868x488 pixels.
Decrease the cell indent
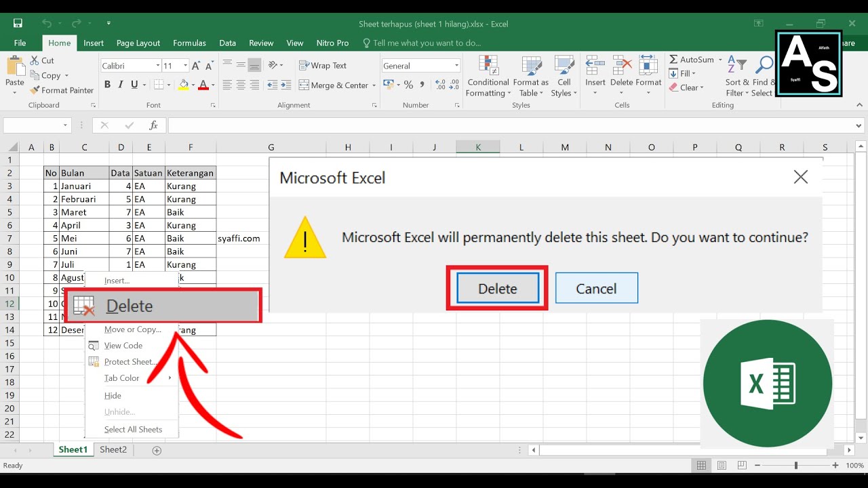(x=272, y=85)
